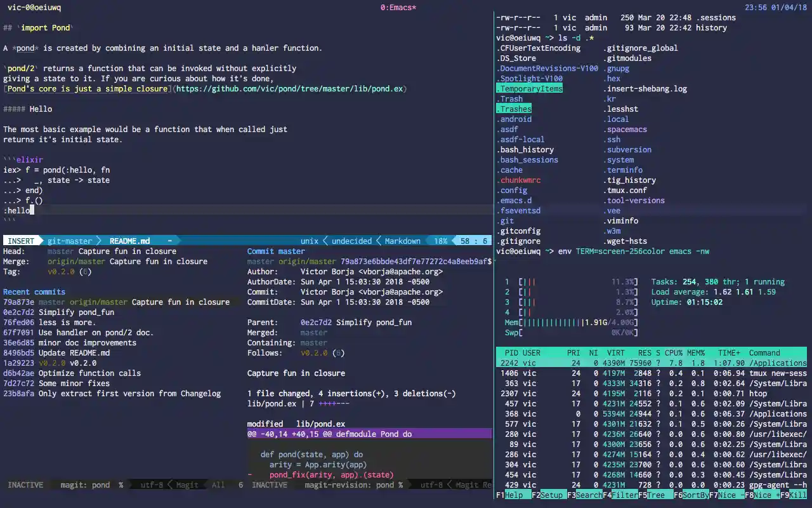Select the tmux window tab 0:Emacs*
The height and width of the screenshot is (508, 812).
[398, 8]
